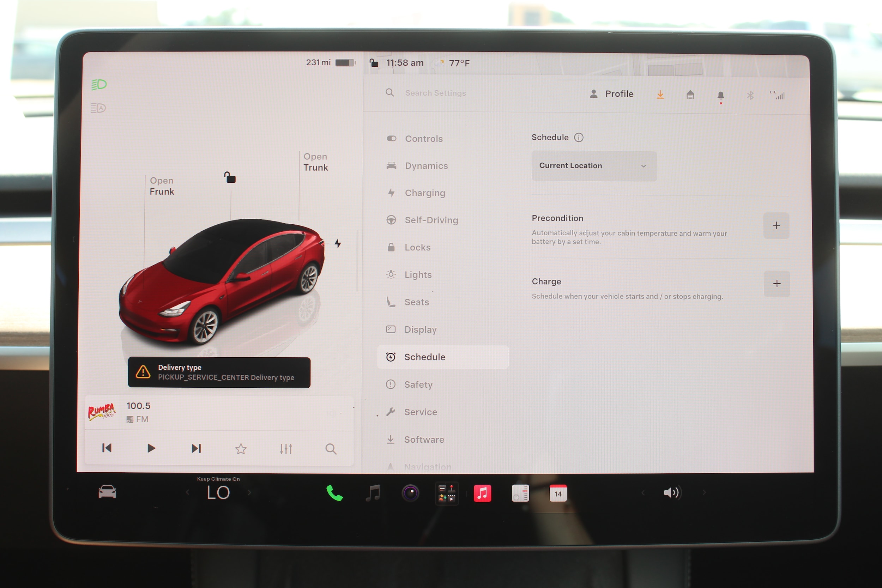
Task: Open the notifications bell icon
Action: [x=721, y=96]
